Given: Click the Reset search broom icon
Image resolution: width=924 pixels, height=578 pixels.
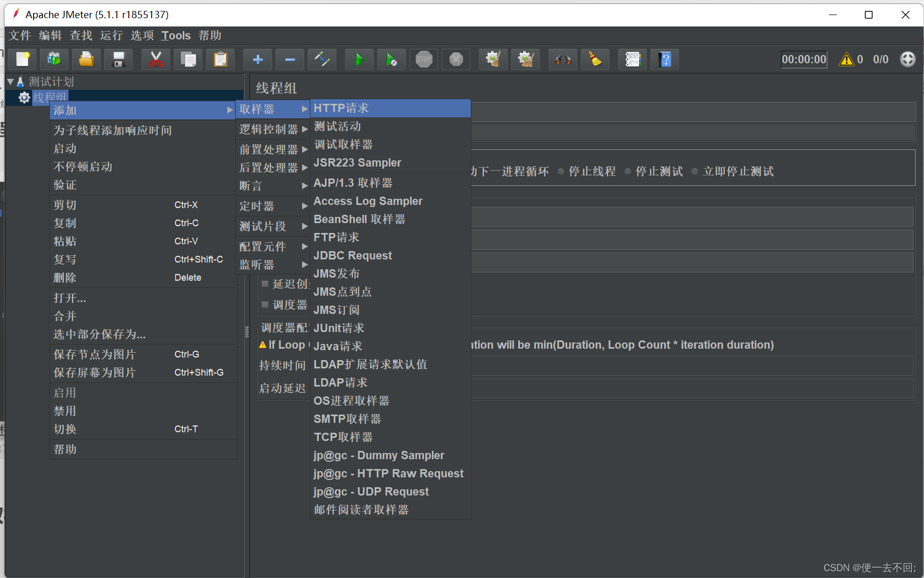Looking at the screenshot, I should (595, 59).
